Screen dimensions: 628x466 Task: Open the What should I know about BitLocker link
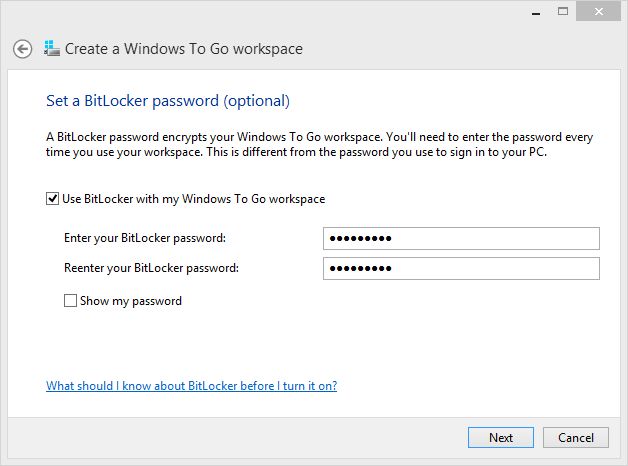[x=191, y=386]
